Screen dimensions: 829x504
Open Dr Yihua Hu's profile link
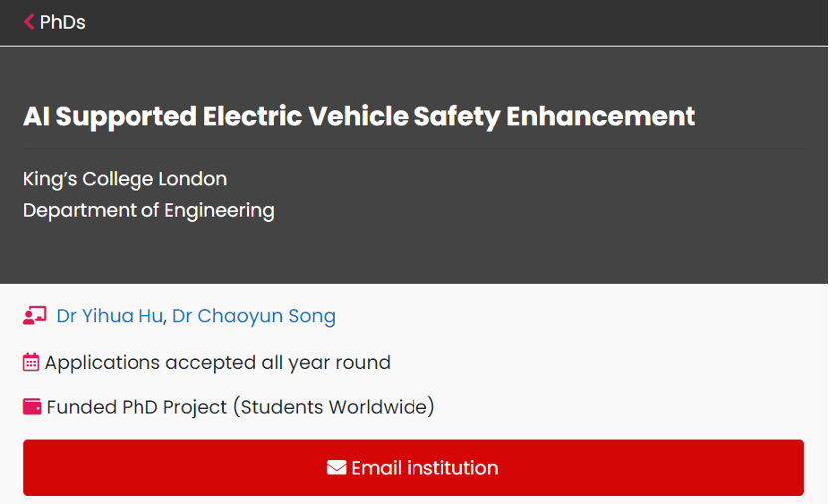(110, 316)
